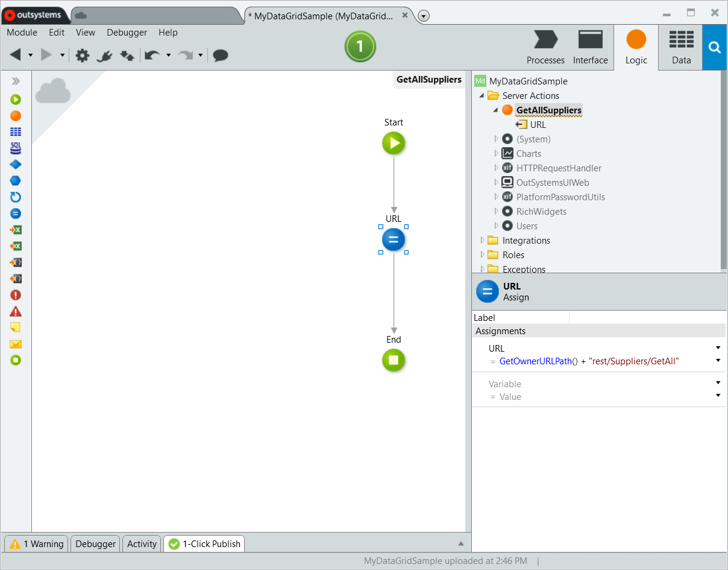Open the dropdown beside the URL assignment value
Screen dimensions: 728x570
point(717,361)
